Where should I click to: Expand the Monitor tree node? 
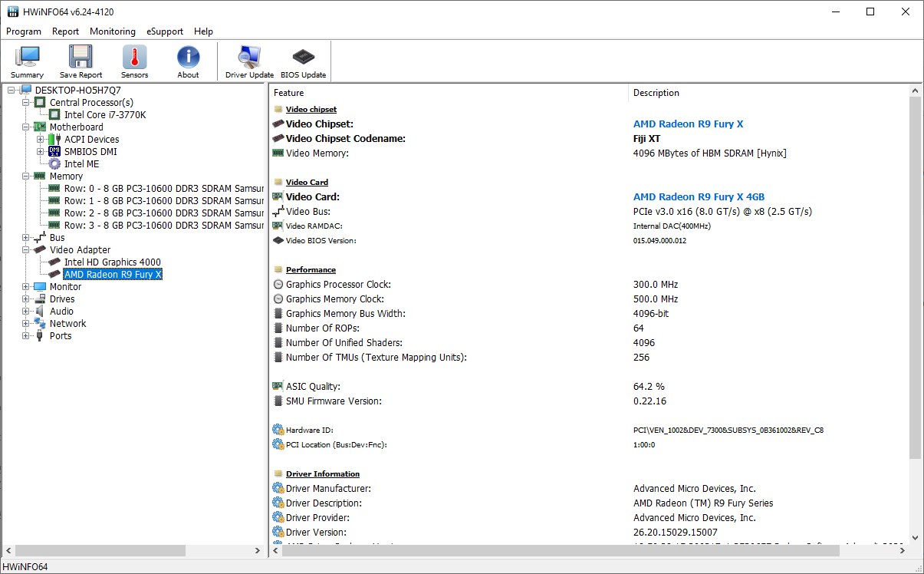(26, 287)
